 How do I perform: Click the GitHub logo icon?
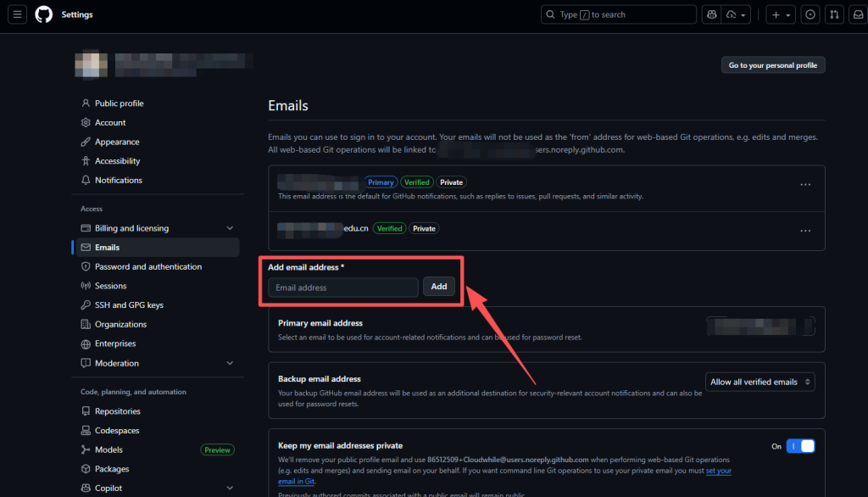pos(43,14)
